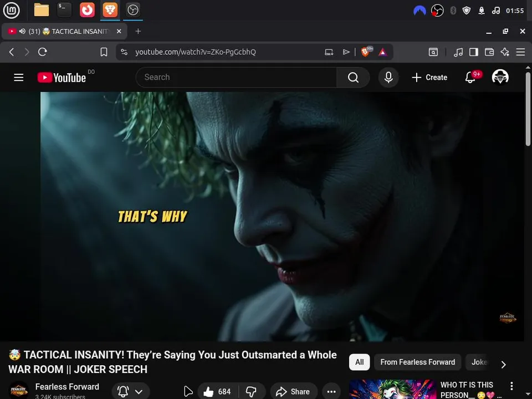Screen dimensions: 532x399
Task: Switch to the Brave browser in the panel
Action: point(110,10)
